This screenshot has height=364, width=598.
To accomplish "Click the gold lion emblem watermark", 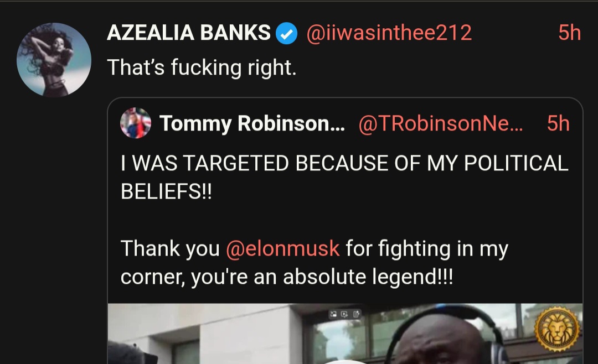I will (x=557, y=329).
